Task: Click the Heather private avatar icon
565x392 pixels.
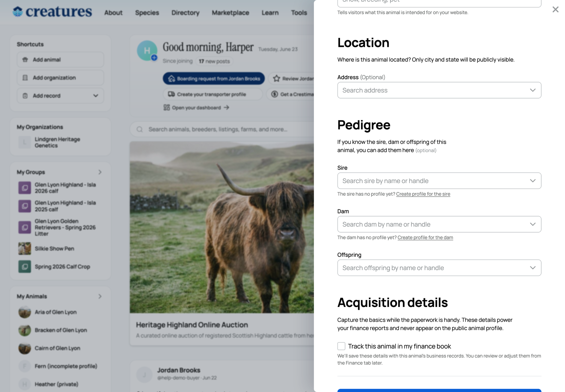Action: 25,384
